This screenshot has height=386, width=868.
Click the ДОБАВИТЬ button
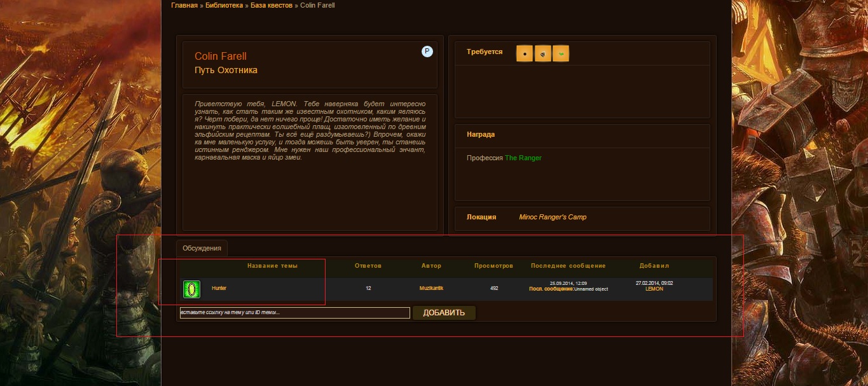tap(444, 313)
